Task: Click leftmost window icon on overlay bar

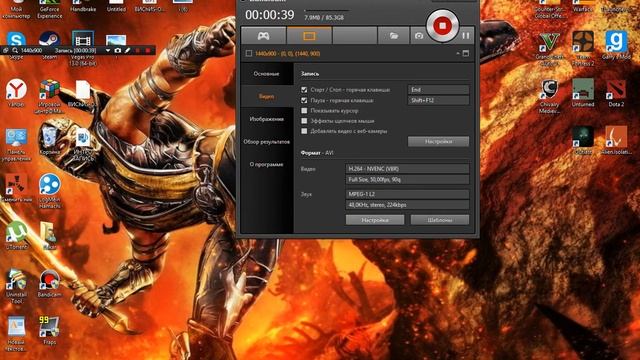Action: pyautogui.click(x=5, y=51)
